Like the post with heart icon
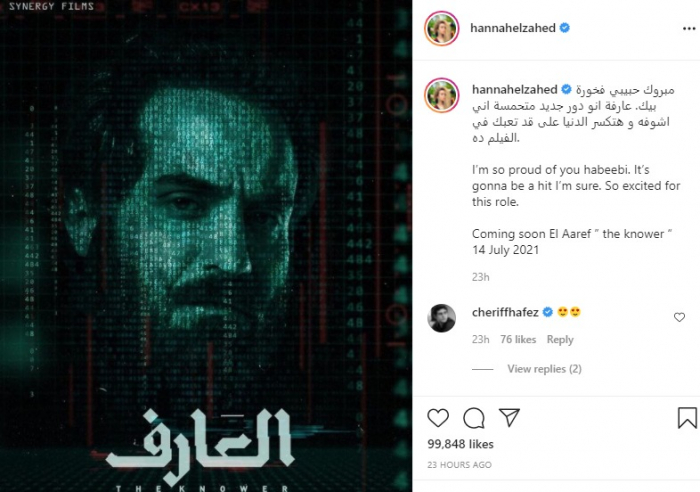Viewport: 700px width, 492px height. click(438, 418)
